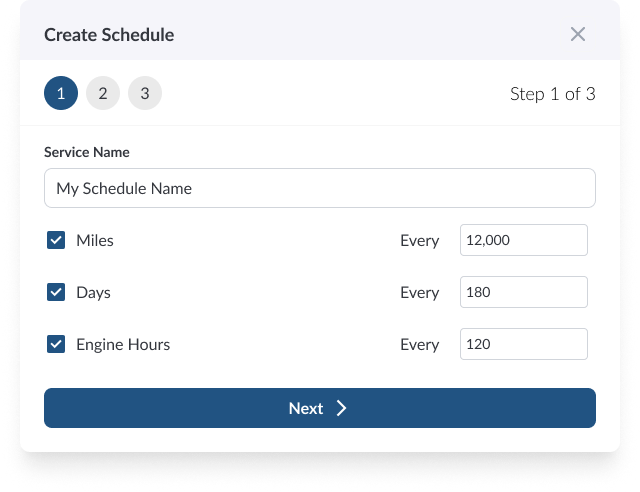This screenshot has height=492, width=640.
Task: Click the 'Step 1 of 3' text
Action: point(552,94)
